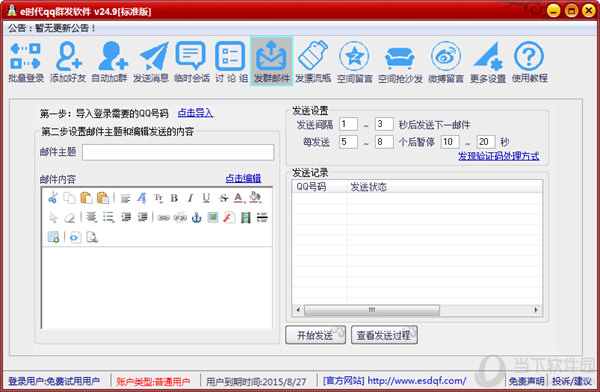
Task: Open the official website esdqf.com link
Action: (x=417, y=381)
